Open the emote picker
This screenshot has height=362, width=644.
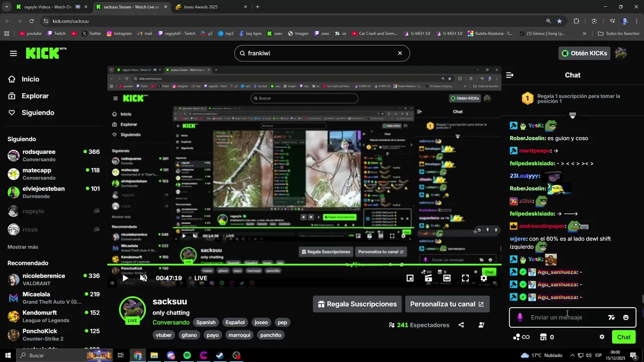(626, 317)
